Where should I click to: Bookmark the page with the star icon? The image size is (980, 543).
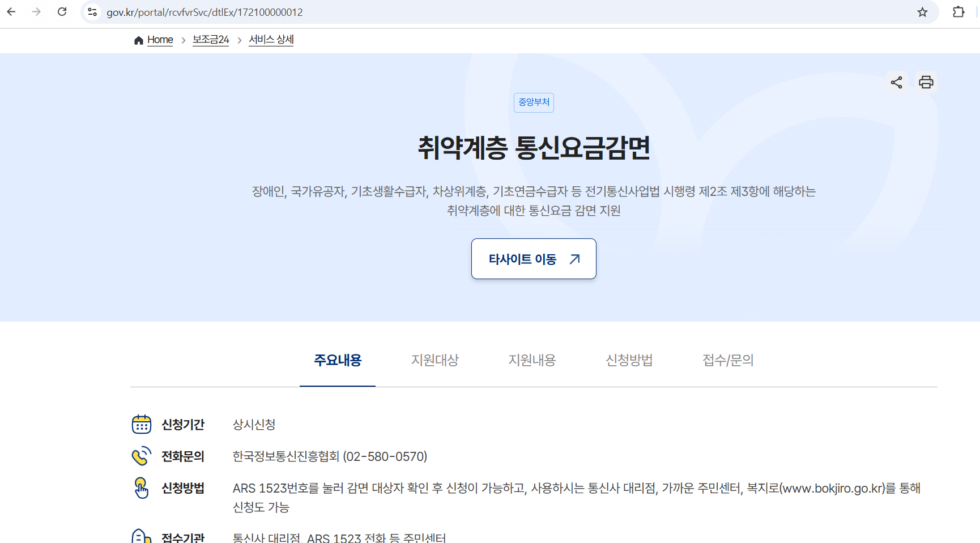[923, 11]
